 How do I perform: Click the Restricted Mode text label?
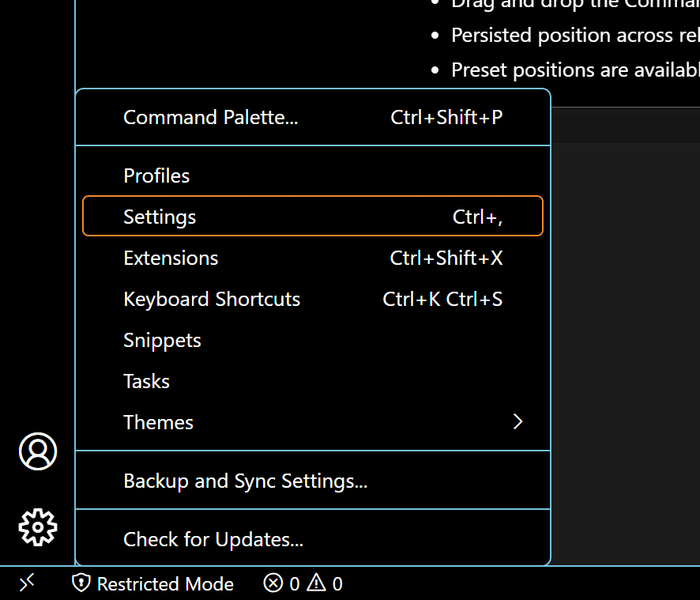click(164, 583)
